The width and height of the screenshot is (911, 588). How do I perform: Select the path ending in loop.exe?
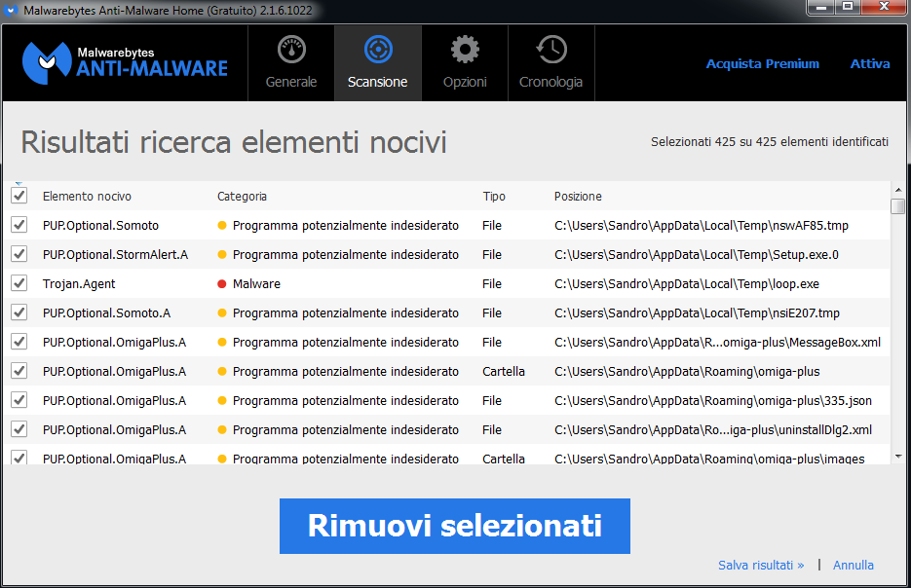(x=687, y=284)
